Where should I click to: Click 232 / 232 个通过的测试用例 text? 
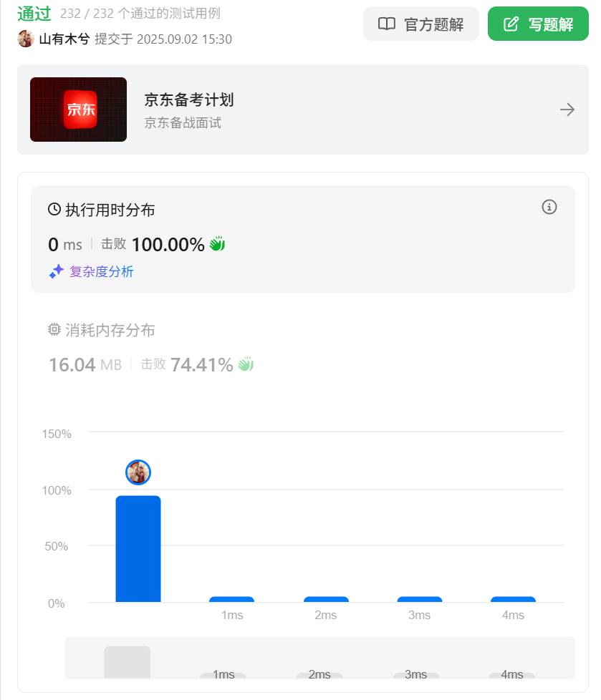pos(140,14)
